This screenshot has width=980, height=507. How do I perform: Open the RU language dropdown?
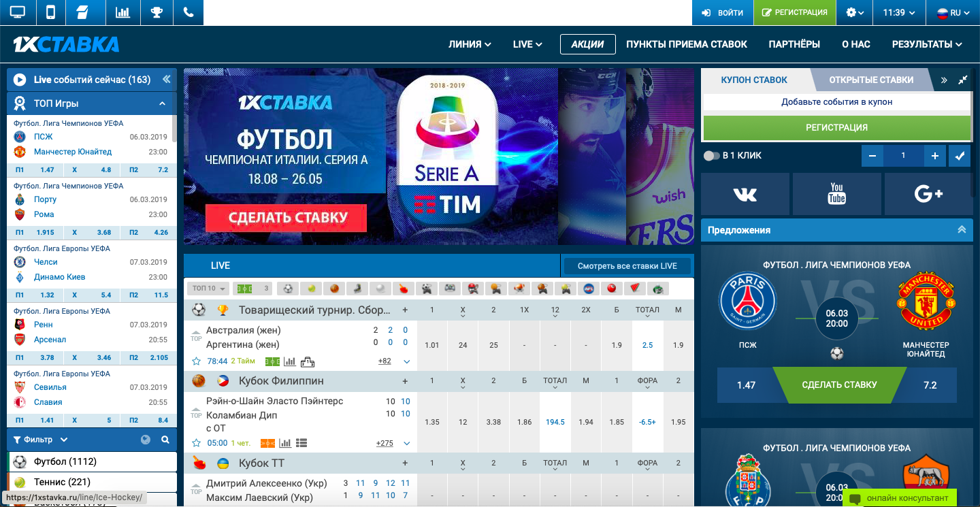(955, 12)
